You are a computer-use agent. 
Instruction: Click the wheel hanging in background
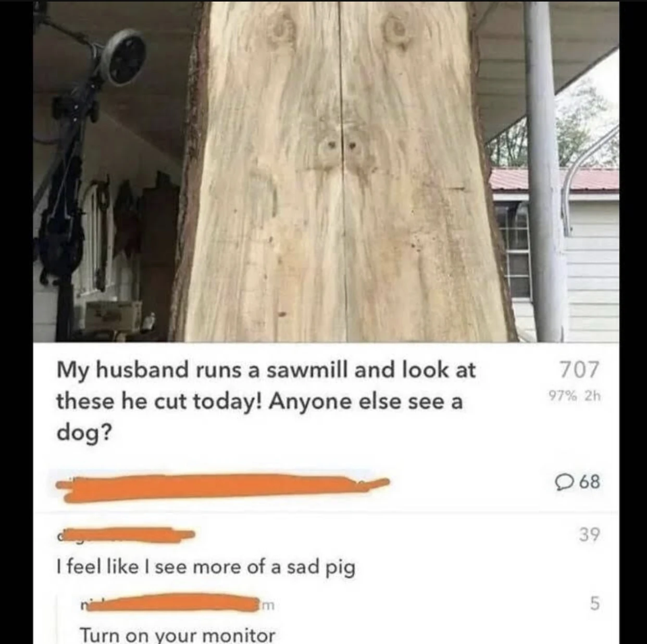coord(123,57)
